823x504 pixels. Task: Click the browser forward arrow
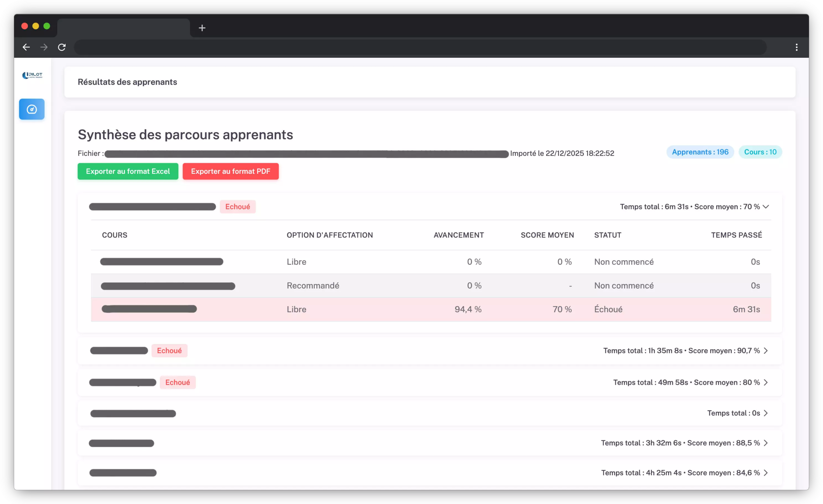[x=44, y=48]
